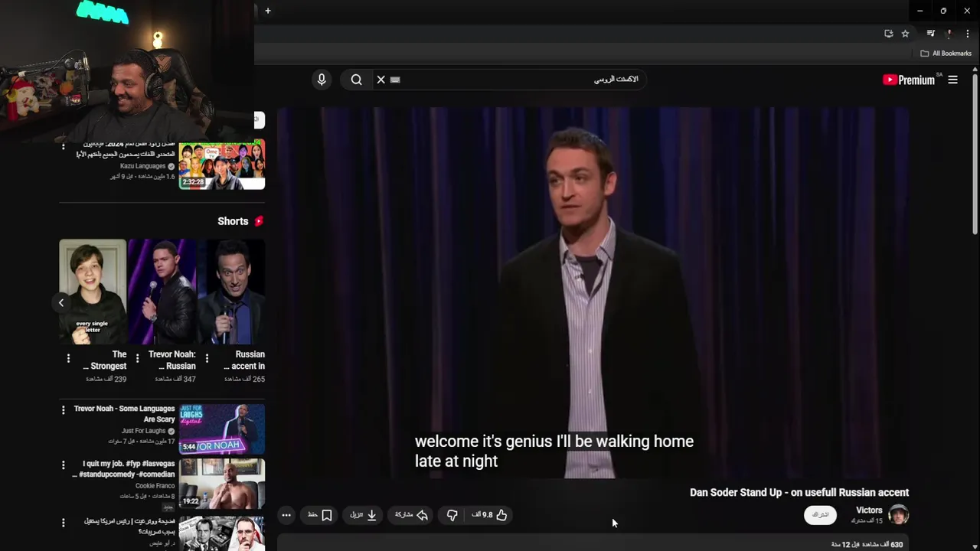Open the 'Trevor Noah: Russian' short thumbnail
Screen dimensions: 980x551
(162, 292)
